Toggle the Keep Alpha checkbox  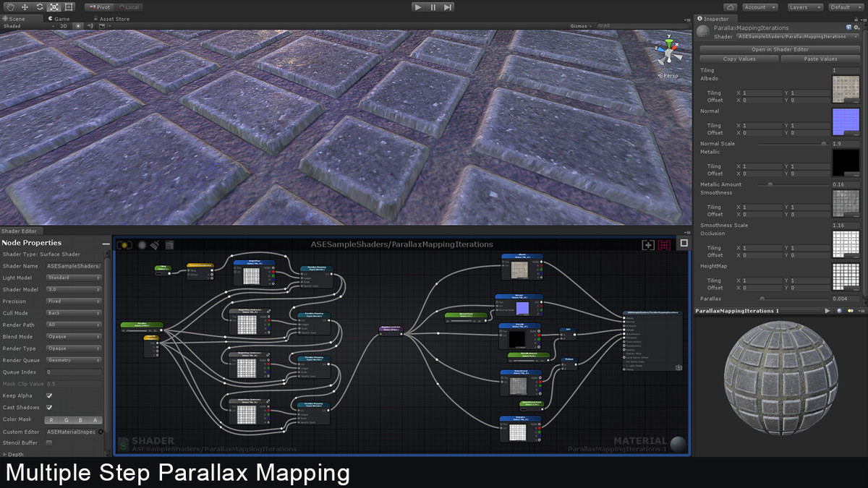[49, 395]
